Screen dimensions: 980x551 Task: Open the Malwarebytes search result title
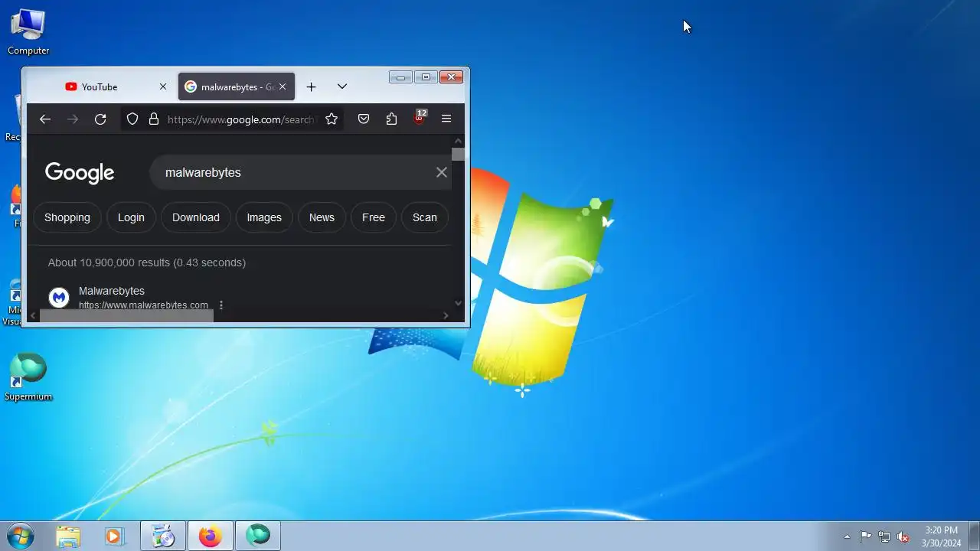click(x=112, y=291)
